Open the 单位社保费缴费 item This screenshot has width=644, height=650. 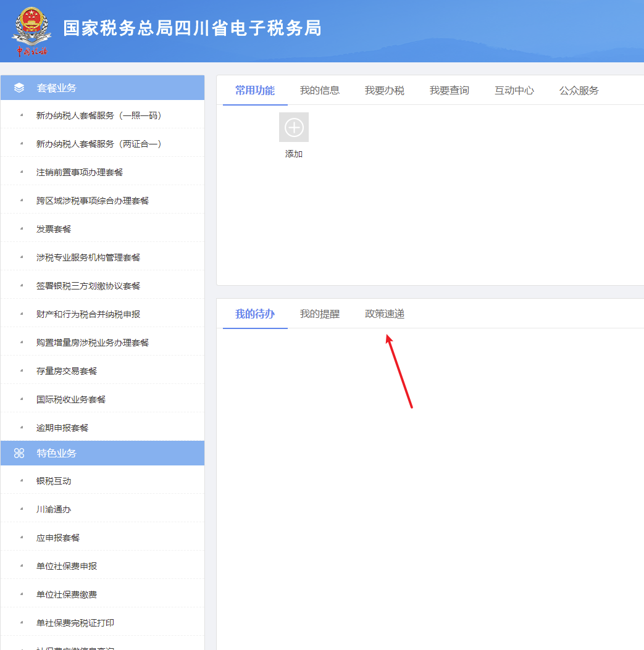click(x=102, y=594)
